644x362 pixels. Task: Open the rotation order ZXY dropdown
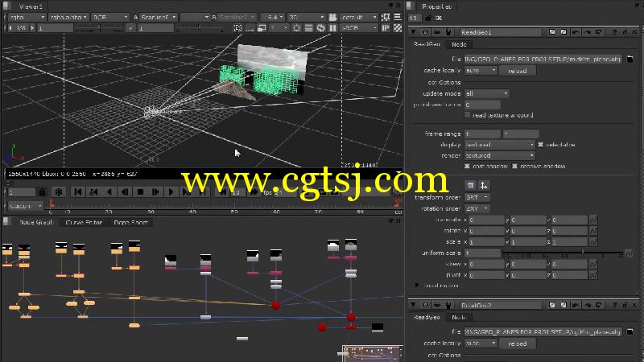point(477,208)
